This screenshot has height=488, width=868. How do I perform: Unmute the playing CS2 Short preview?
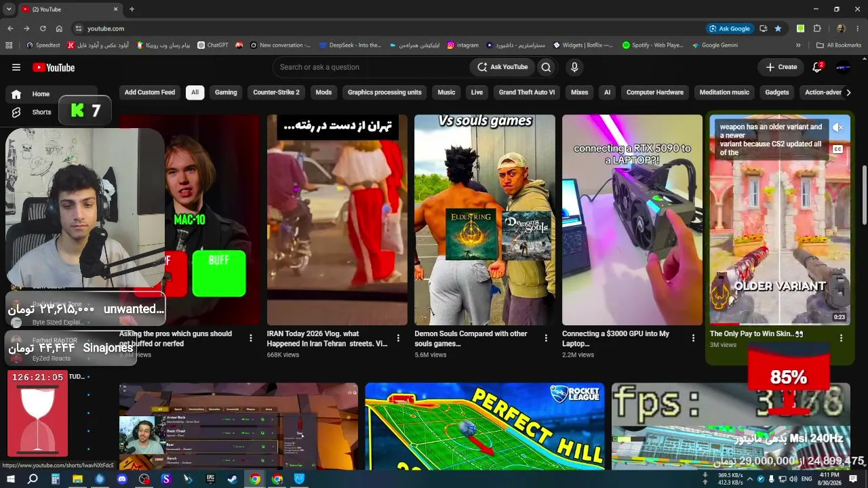(838, 127)
